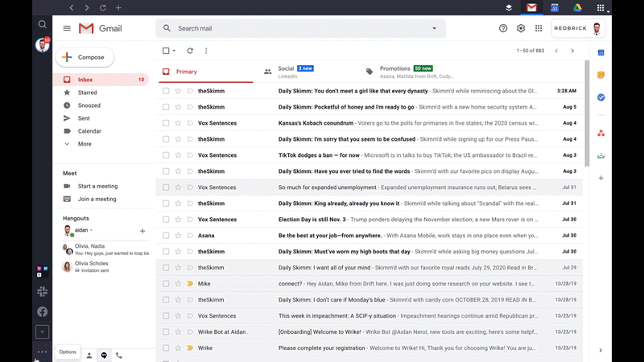Viewport: 644px width, 362px height.
Task: Open select-all checkbox dropdown arrow
Action: pyautogui.click(x=174, y=51)
